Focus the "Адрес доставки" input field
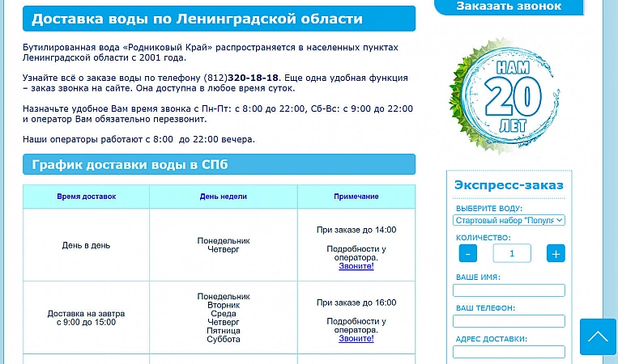This screenshot has height=364, width=618. click(x=509, y=352)
